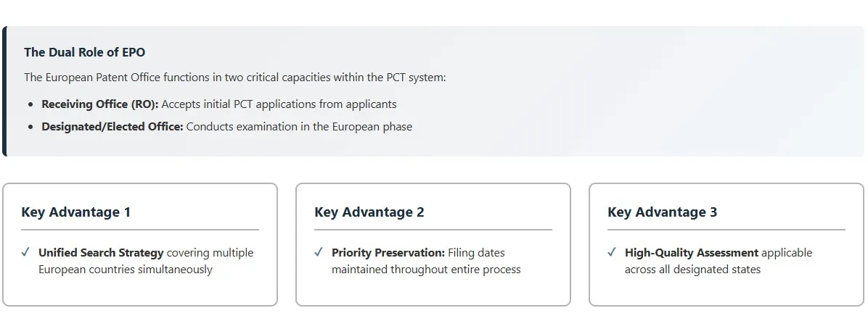Viewport: 868px width, 329px height.
Task: Click the European Patent Office intro sentence
Action: [234, 78]
